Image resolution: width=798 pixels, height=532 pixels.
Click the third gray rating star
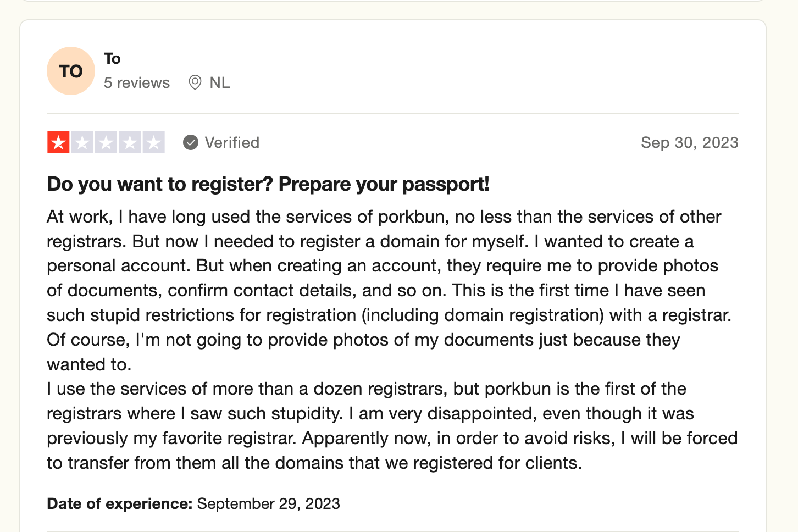tap(106, 143)
